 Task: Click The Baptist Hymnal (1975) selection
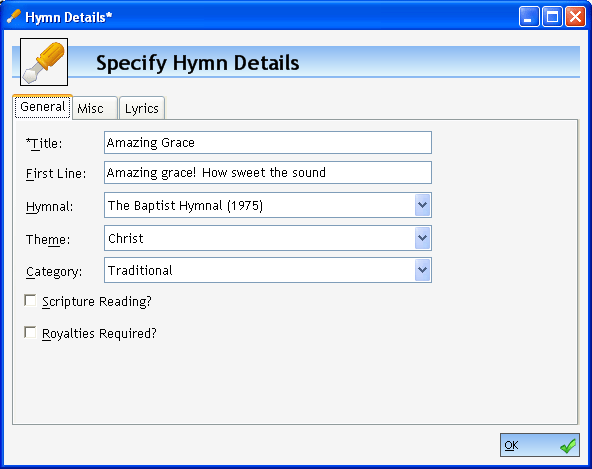pos(185,205)
